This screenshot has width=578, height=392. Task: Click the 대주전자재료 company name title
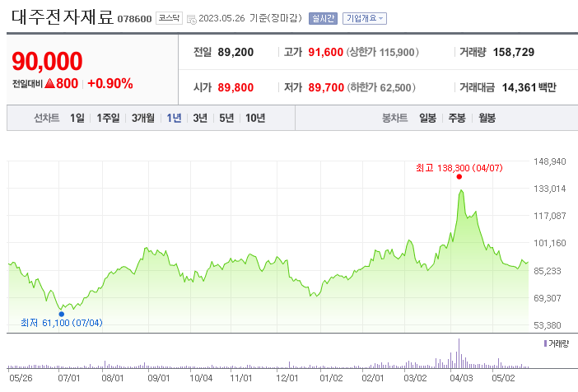63,17
